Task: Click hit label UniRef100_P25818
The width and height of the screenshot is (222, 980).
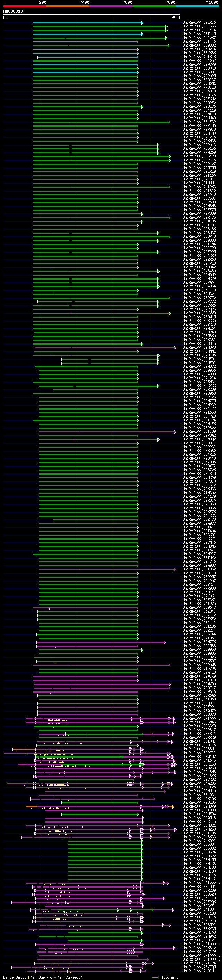Action: [x=199, y=91]
